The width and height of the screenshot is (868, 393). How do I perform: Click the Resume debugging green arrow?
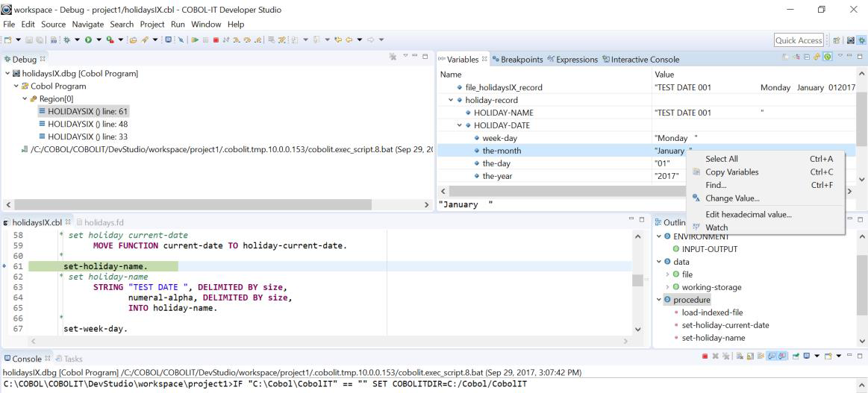pos(196,40)
